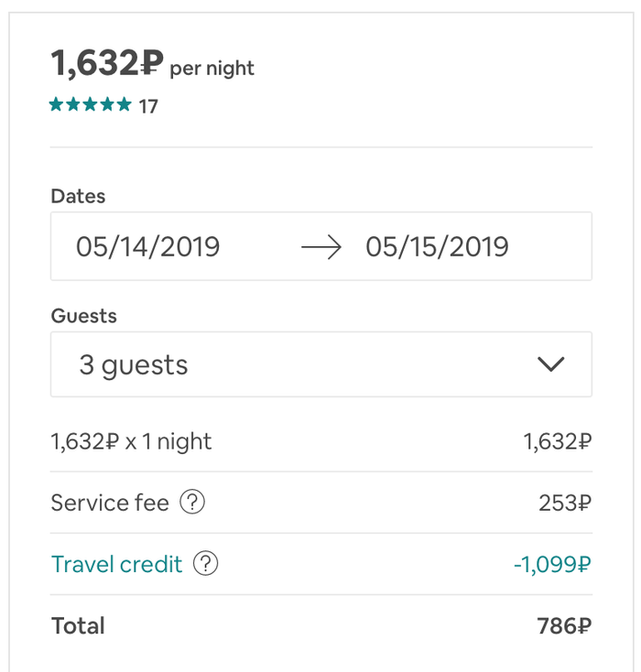
Task: Click the nightly subtotal amount on the right
Action: (558, 442)
